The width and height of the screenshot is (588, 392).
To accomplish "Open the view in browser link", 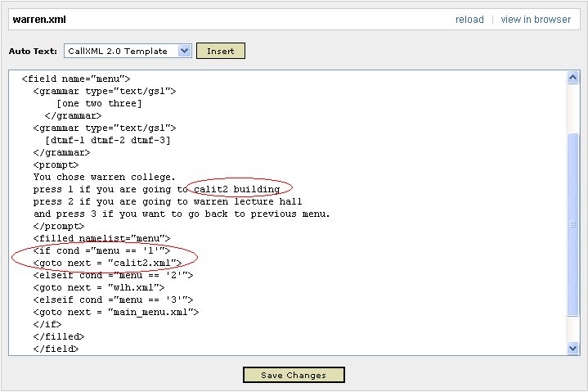I will pyautogui.click(x=536, y=20).
